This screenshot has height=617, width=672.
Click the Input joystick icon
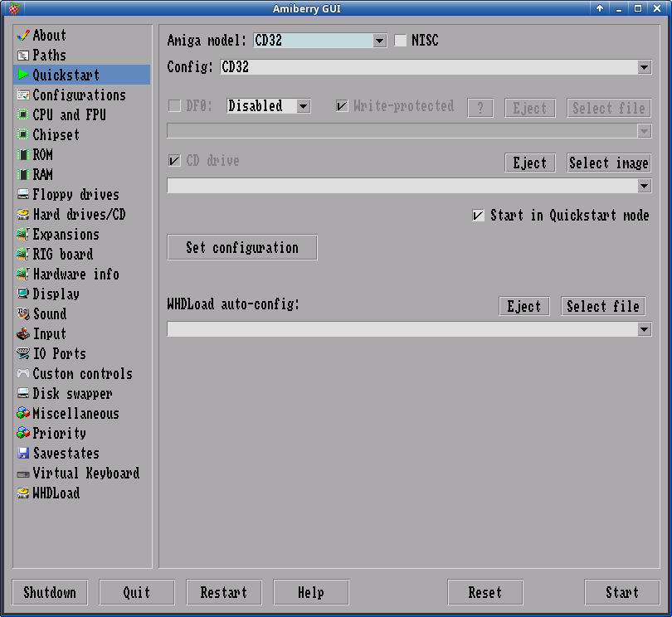pos(22,333)
